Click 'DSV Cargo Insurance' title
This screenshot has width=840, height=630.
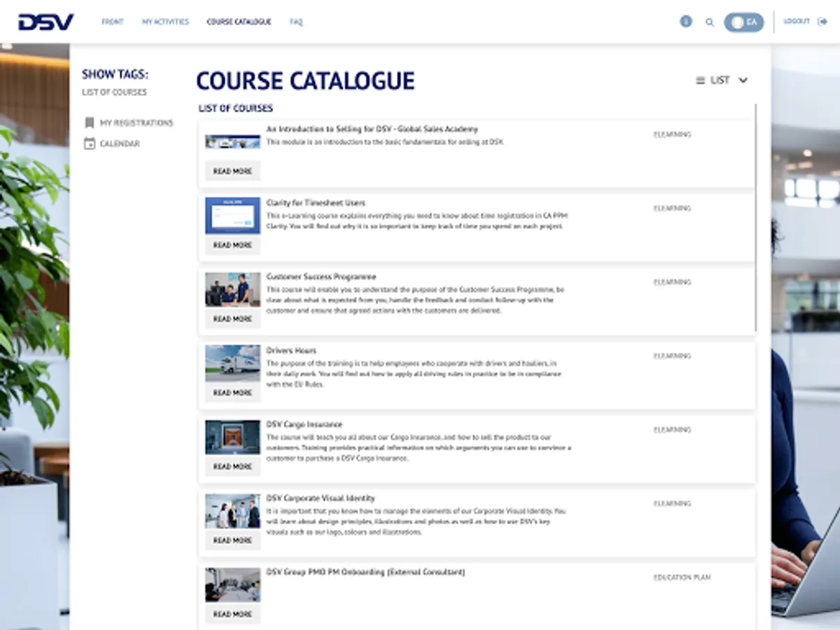(304, 424)
